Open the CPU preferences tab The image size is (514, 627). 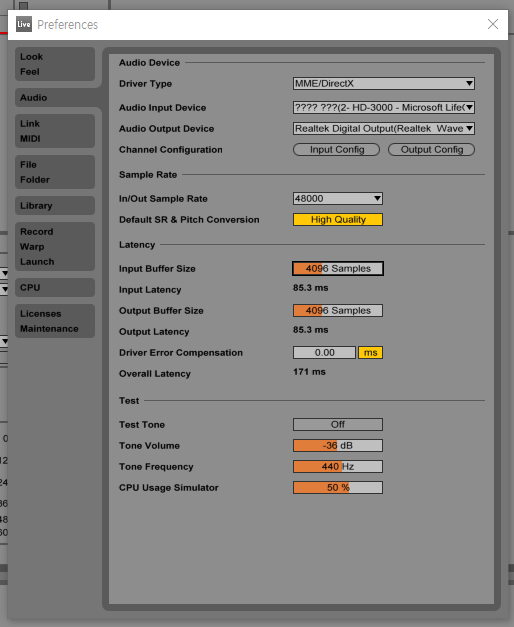click(55, 288)
